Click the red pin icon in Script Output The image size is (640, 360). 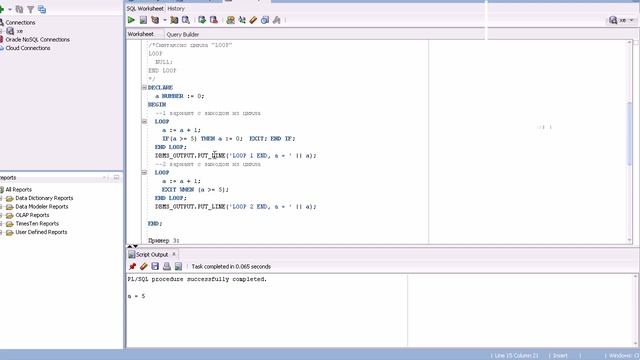(x=132, y=267)
